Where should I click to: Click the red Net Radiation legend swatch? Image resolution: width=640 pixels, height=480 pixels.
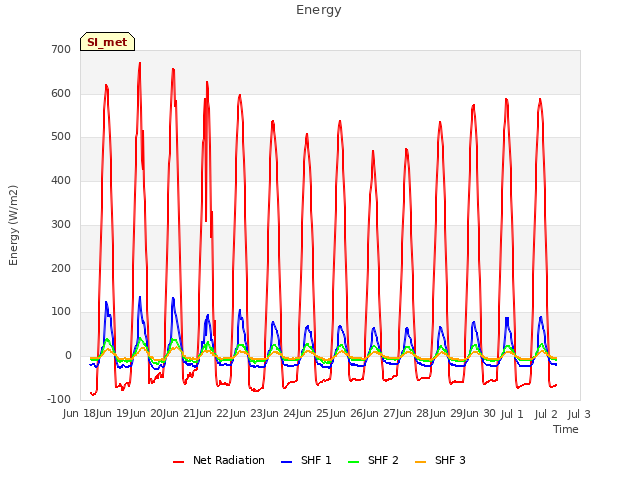click(178, 462)
